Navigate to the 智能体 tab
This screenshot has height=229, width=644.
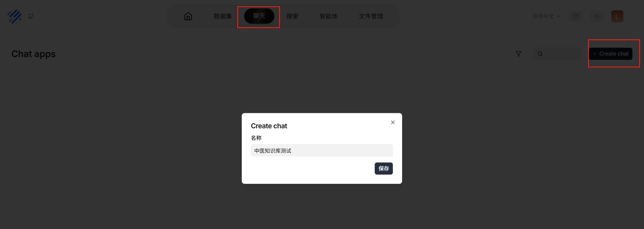click(x=329, y=16)
